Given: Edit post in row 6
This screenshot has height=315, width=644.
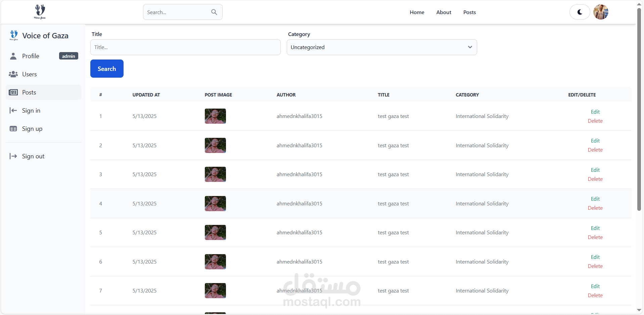Looking at the screenshot, I should tap(595, 257).
